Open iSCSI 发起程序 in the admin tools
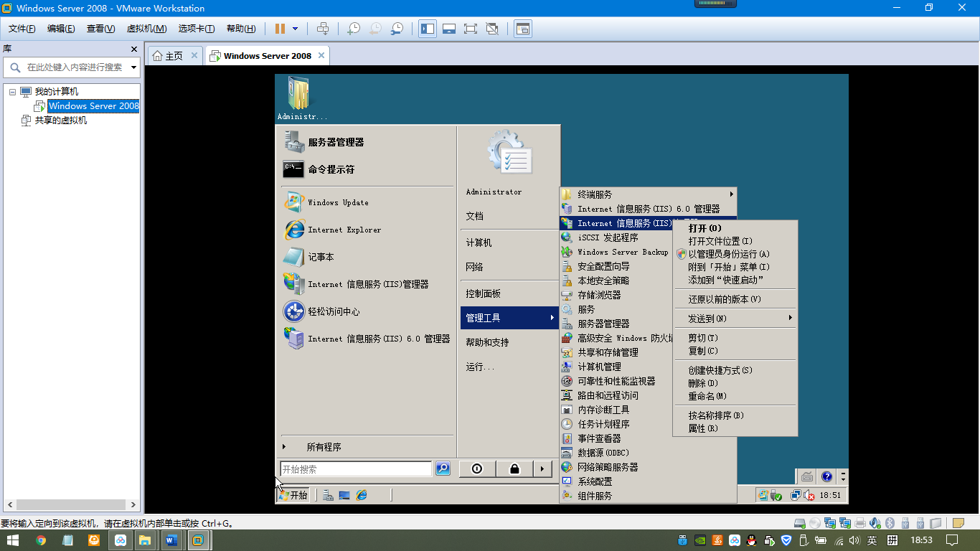Viewport: 980px width, 551px height. 608,237
